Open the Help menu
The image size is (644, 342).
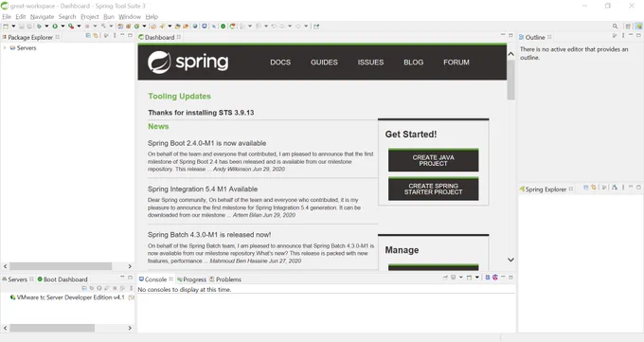pyautogui.click(x=152, y=17)
